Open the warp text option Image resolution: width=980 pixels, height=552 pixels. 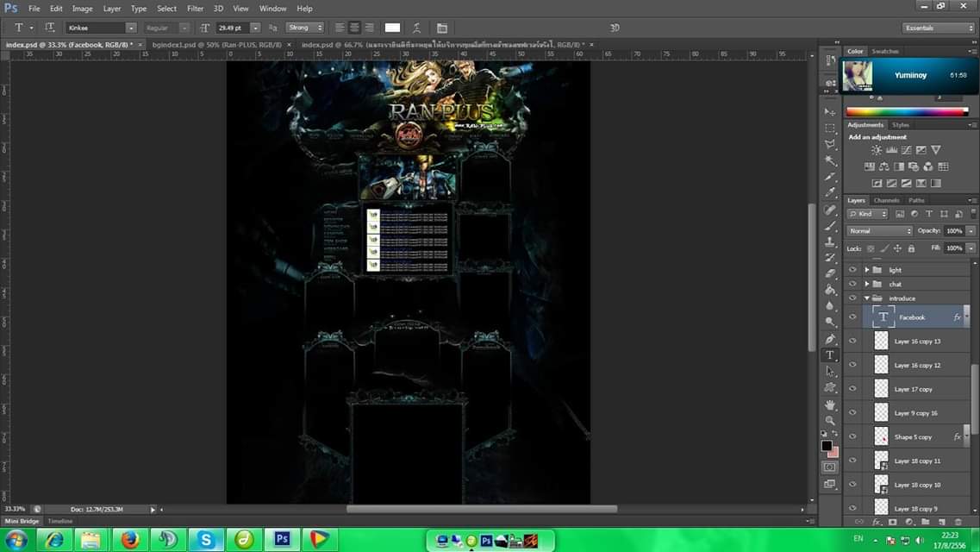click(x=417, y=28)
